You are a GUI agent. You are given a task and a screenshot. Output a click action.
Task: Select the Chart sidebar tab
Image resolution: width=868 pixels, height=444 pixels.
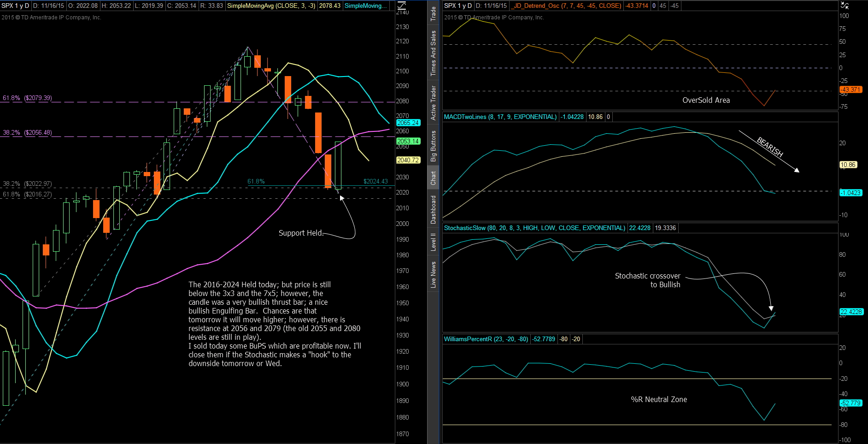point(433,178)
